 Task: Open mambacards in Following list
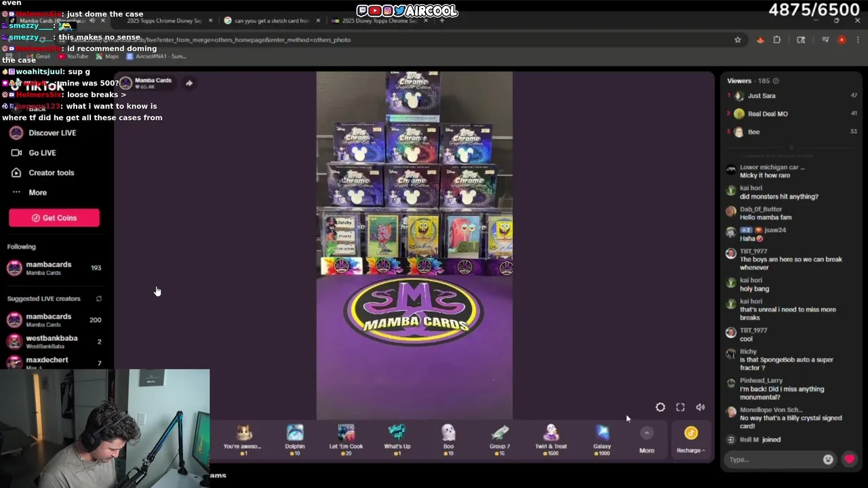click(x=54, y=268)
